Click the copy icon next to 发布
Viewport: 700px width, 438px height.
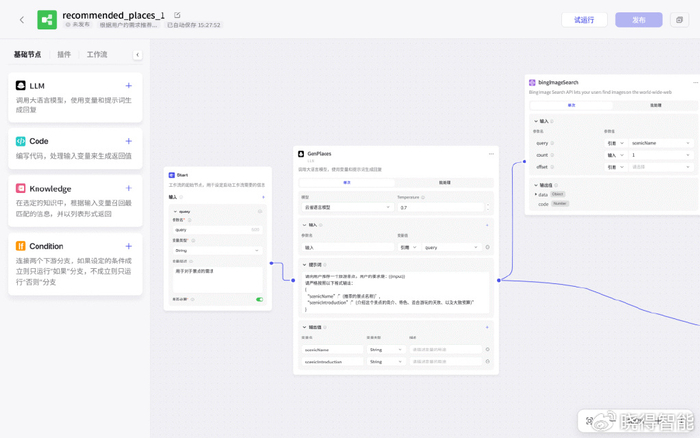point(677,20)
